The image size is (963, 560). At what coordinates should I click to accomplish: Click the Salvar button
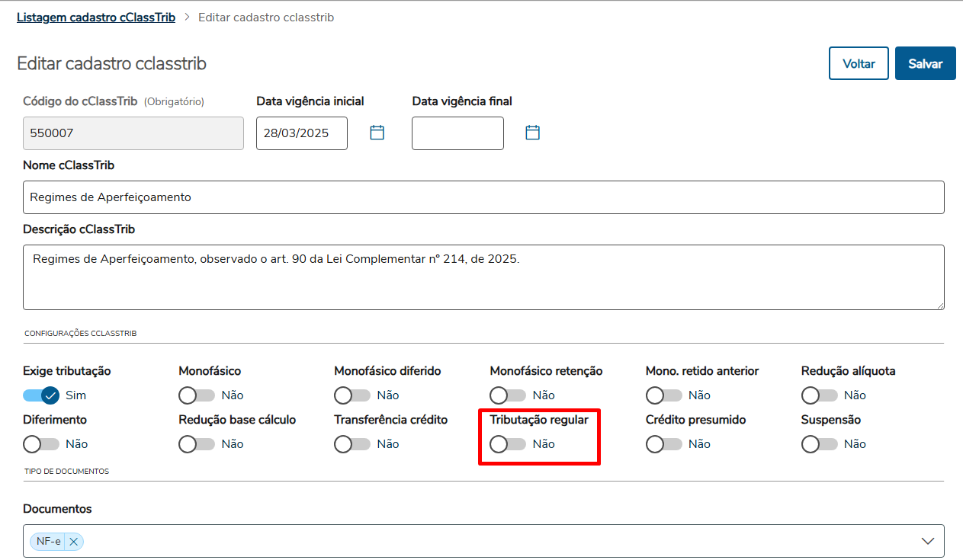[x=925, y=64]
